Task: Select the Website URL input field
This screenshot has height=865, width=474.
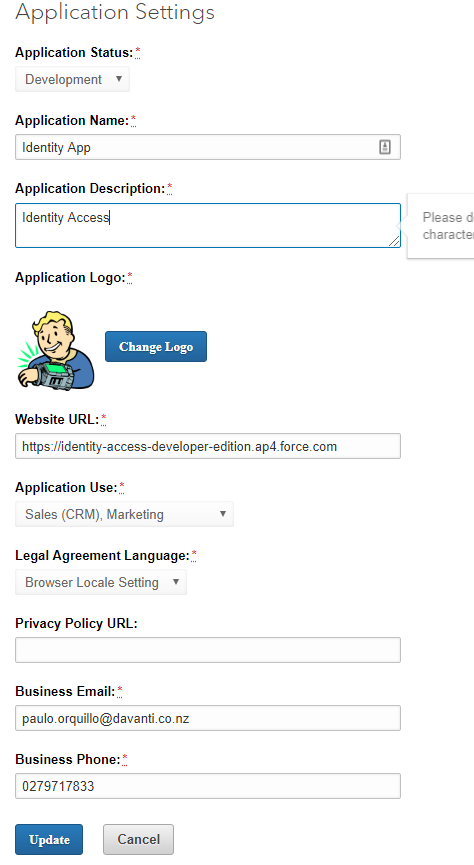Action: (x=207, y=446)
